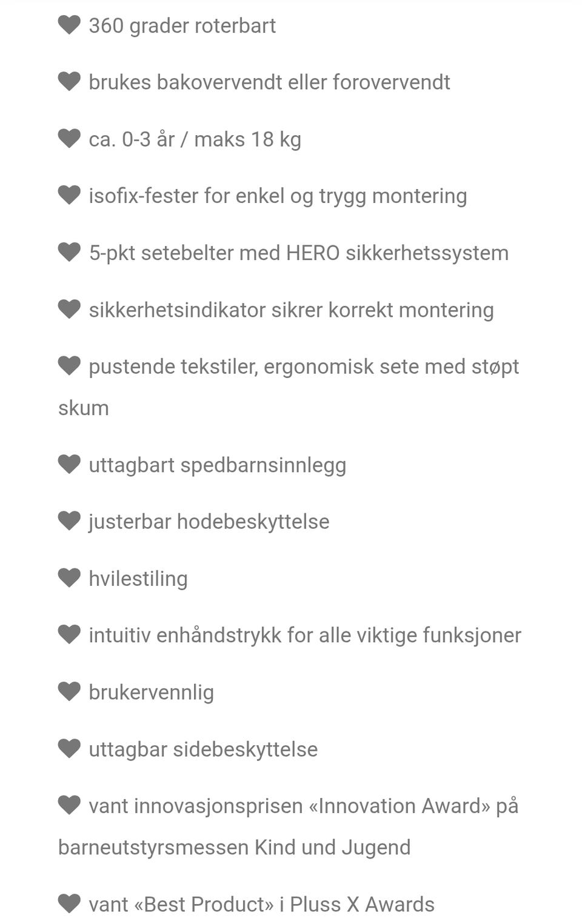Viewport: 582px width, 924px height.
Task: Click heart icon next to sikkerhetsindikator
Action: [69, 309]
